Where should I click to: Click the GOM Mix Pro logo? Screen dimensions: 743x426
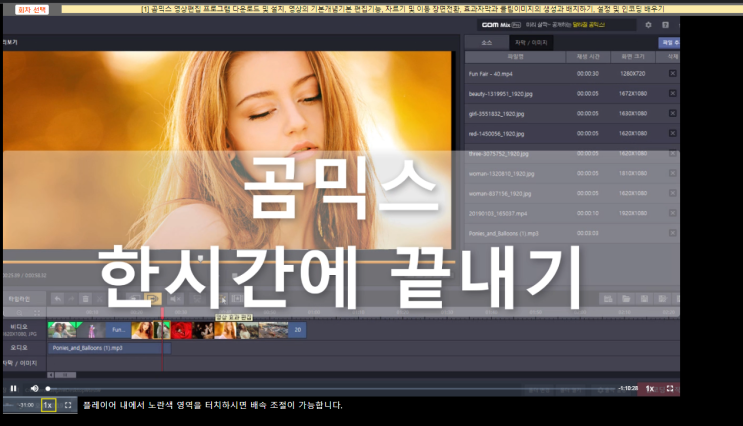click(x=500, y=25)
